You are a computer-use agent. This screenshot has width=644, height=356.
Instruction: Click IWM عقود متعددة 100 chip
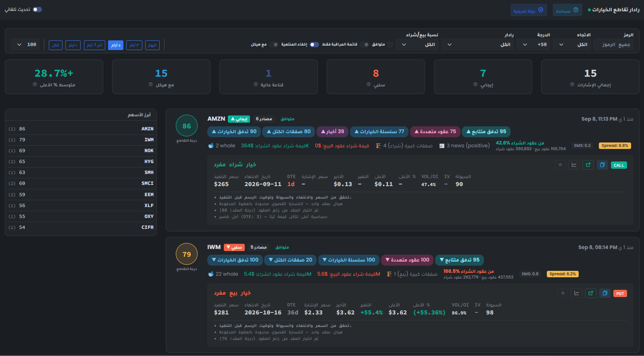[407, 260]
